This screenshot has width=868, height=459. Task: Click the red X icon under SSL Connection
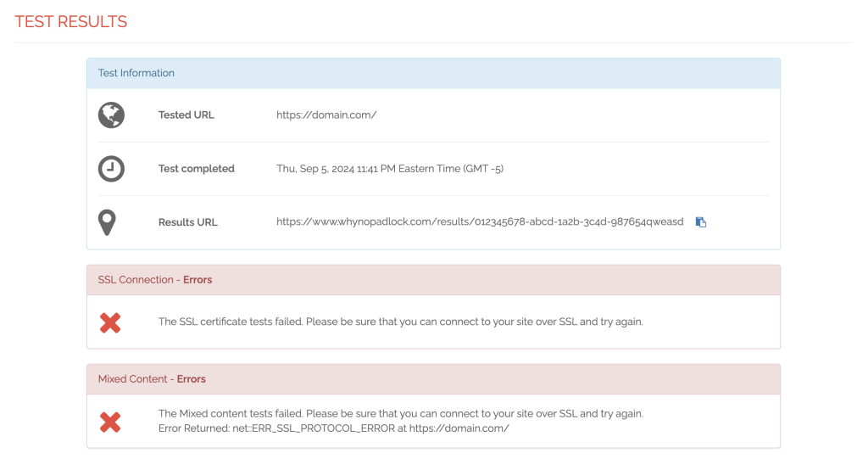coord(110,322)
